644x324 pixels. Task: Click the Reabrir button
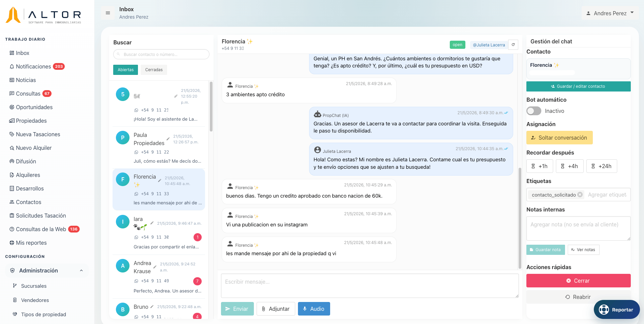(x=579, y=297)
